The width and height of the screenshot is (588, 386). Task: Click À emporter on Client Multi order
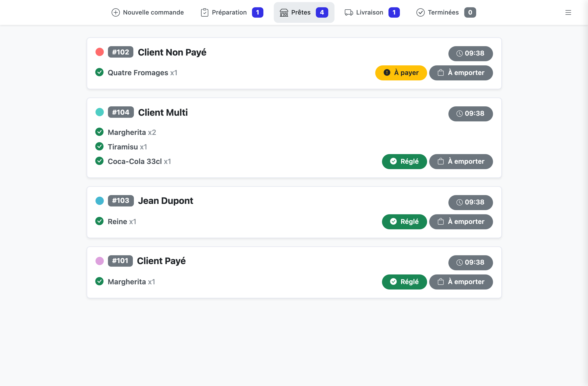[461, 162]
